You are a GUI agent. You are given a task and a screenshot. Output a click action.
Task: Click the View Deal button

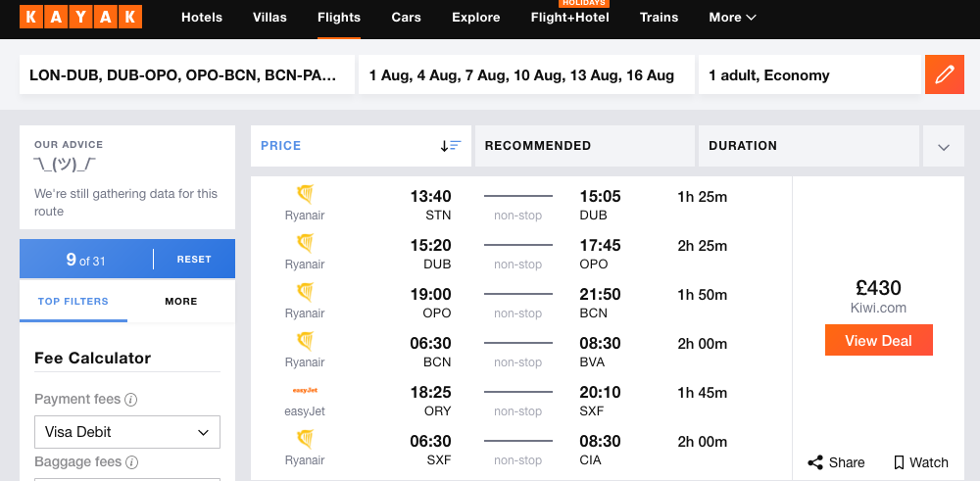(879, 341)
